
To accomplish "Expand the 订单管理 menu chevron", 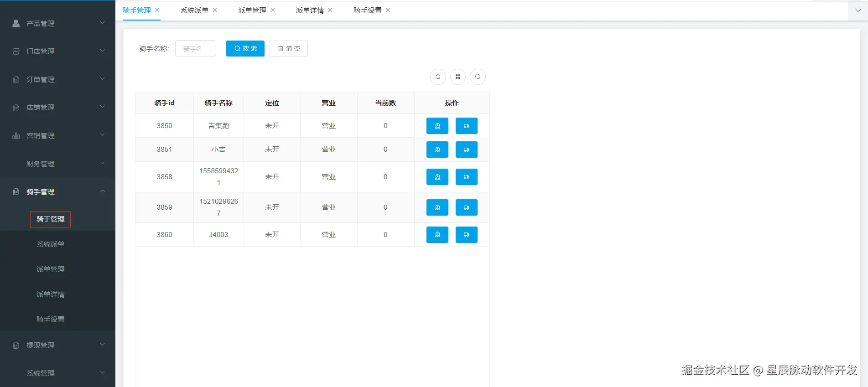I will pos(103,79).
